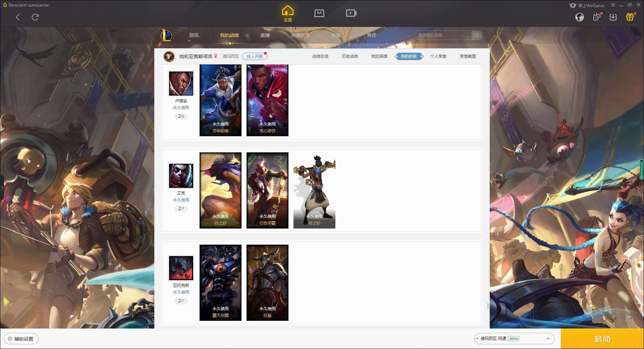Open the 辅助设置 settings button

click(21, 339)
